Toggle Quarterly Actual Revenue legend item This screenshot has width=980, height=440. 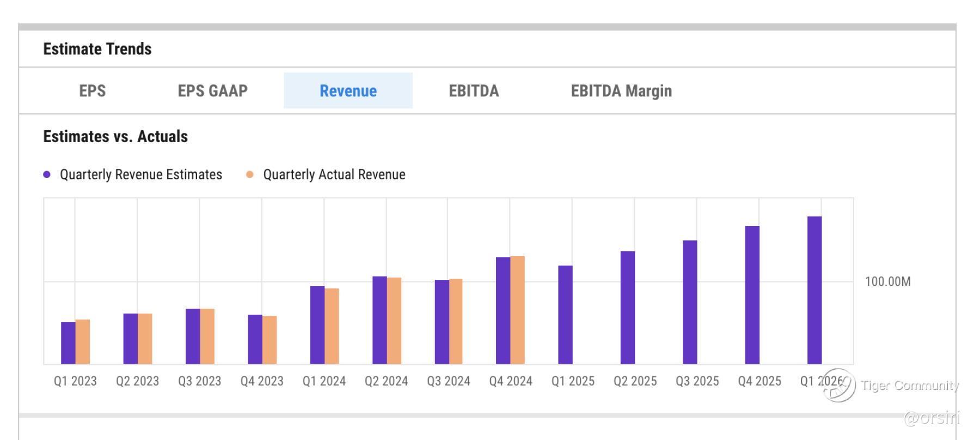[334, 175]
